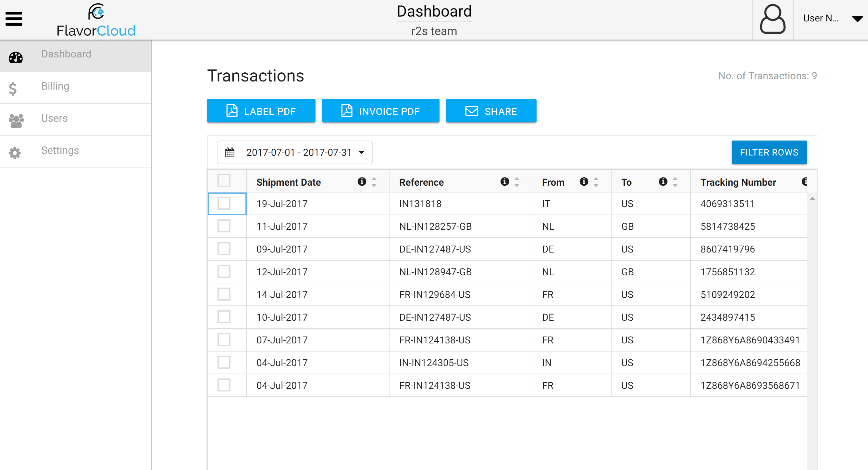The width and height of the screenshot is (868, 470).
Task: Click the LABEL PDF button
Action: (261, 111)
